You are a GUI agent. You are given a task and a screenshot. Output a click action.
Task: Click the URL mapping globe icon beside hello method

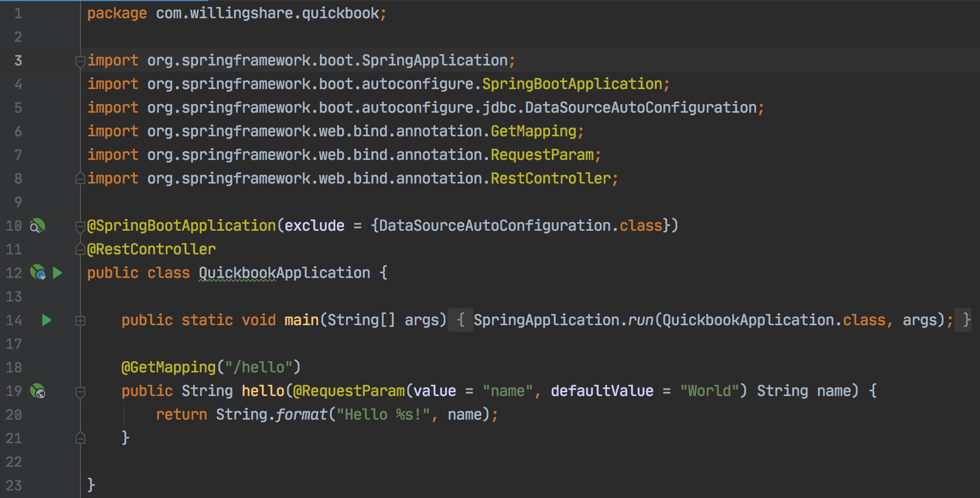click(x=36, y=391)
